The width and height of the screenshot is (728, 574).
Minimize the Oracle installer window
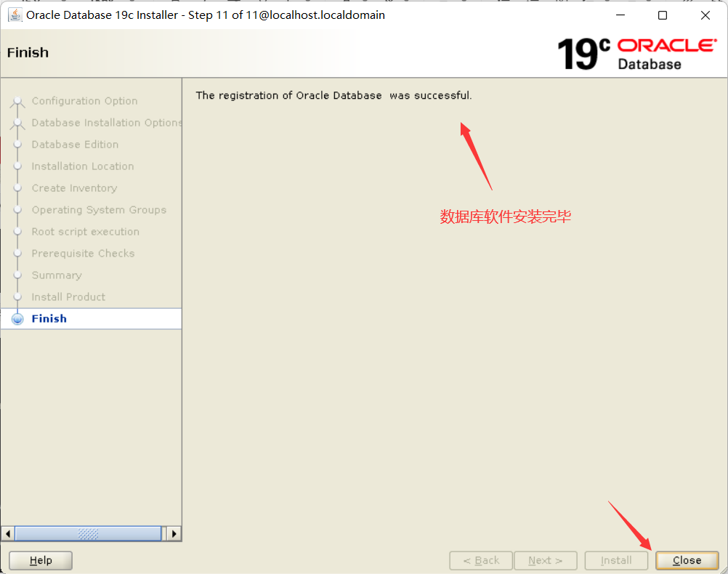click(x=620, y=15)
